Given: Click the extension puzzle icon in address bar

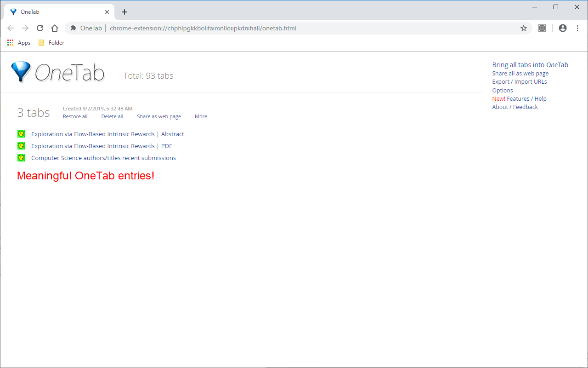Looking at the screenshot, I should pyautogui.click(x=73, y=28).
